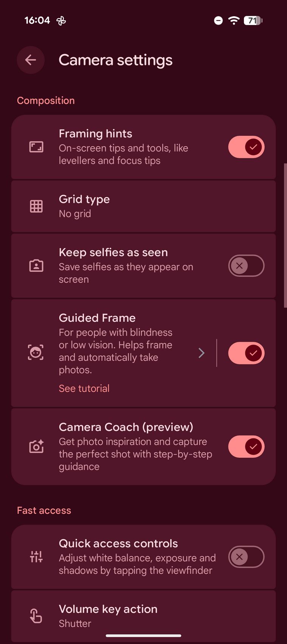Turn off the Guided Frame switch

pyautogui.click(x=246, y=353)
